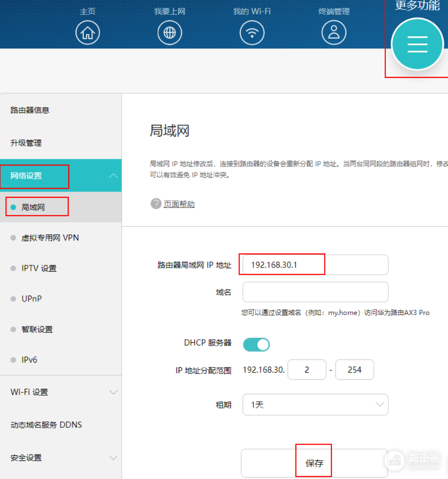
Task: Click the 域名 input field
Action: pos(315,292)
